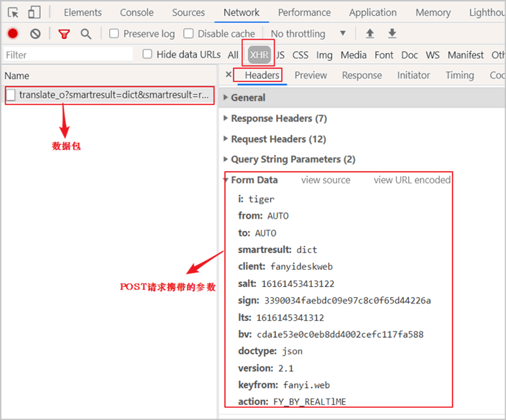Select the to: AUTO parameter
Viewport: 506px width, 420px height.
point(257,233)
